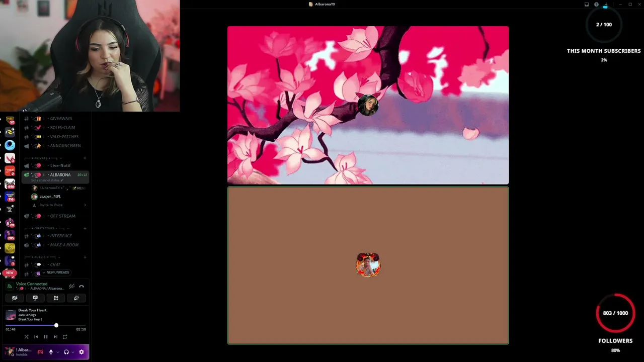Open the server with the 646 badge
644x362 pixels.
click(10, 184)
